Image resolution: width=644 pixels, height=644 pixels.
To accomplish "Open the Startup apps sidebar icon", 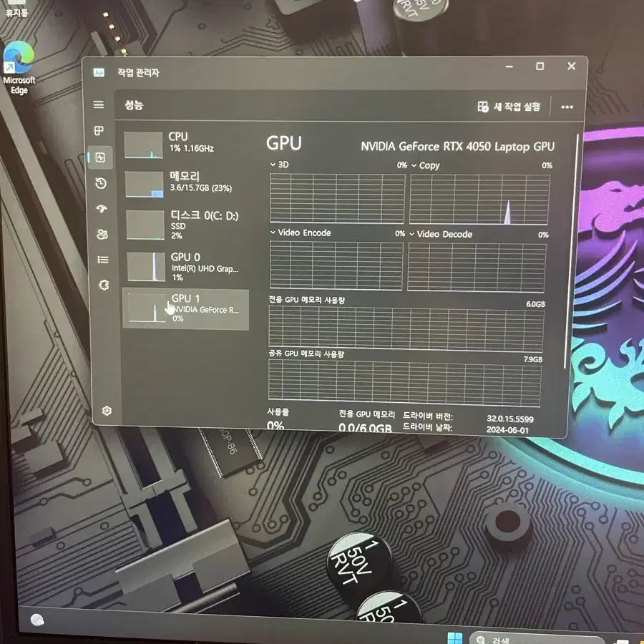I will (x=102, y=209).
